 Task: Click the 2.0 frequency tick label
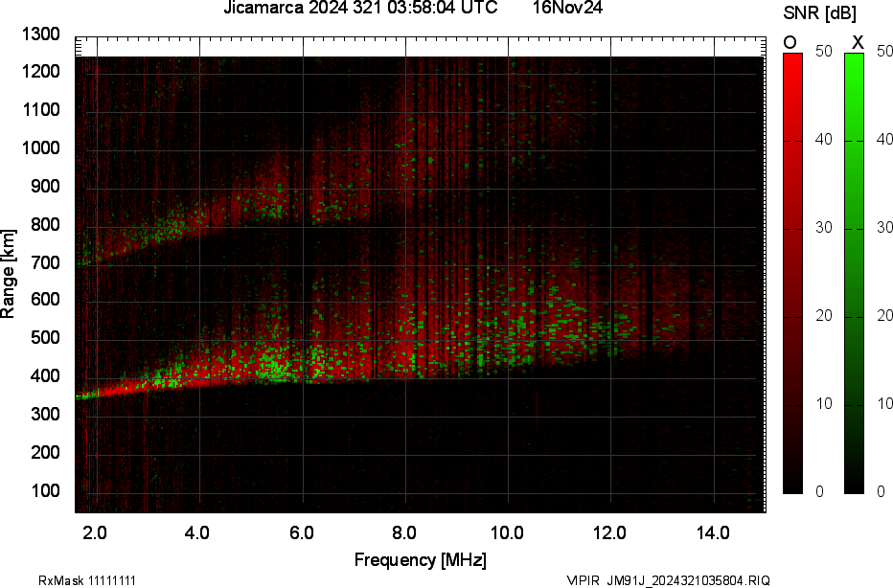(95, 532)
